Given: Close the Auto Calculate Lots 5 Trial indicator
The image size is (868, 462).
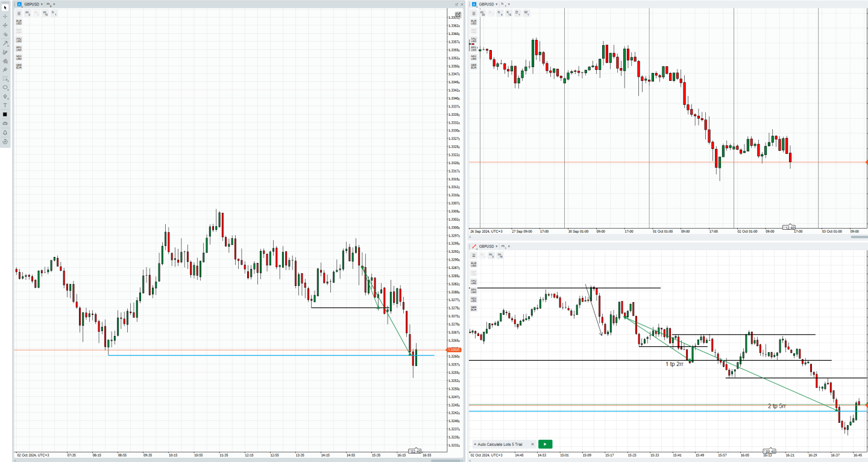Looking at the screenshot, I should click(532, 444).
